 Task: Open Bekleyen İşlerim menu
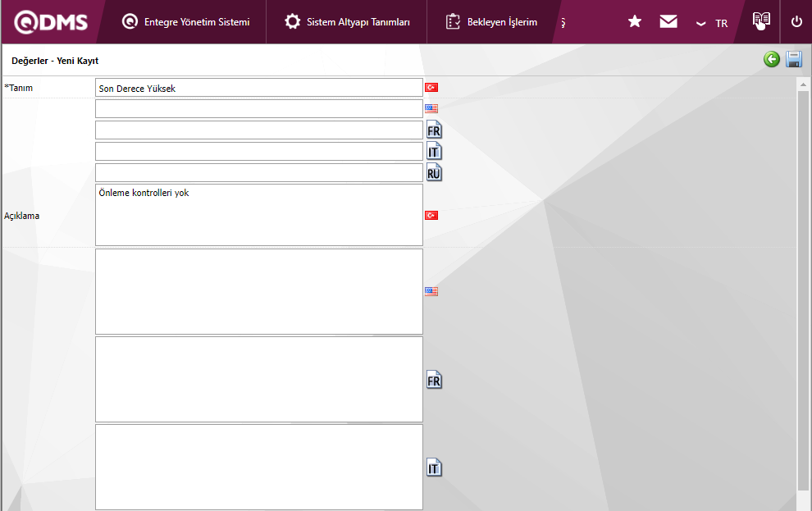click(491, 22)
